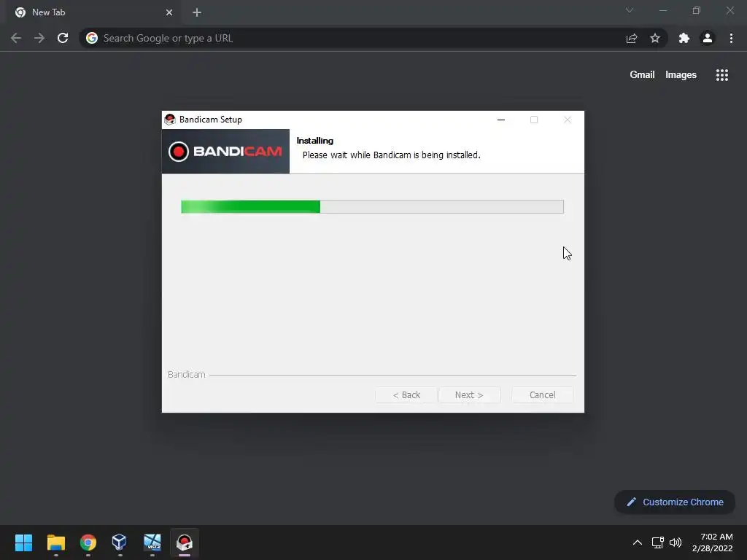
Task: Open the volume speaker icon
Action: [676, 542]
